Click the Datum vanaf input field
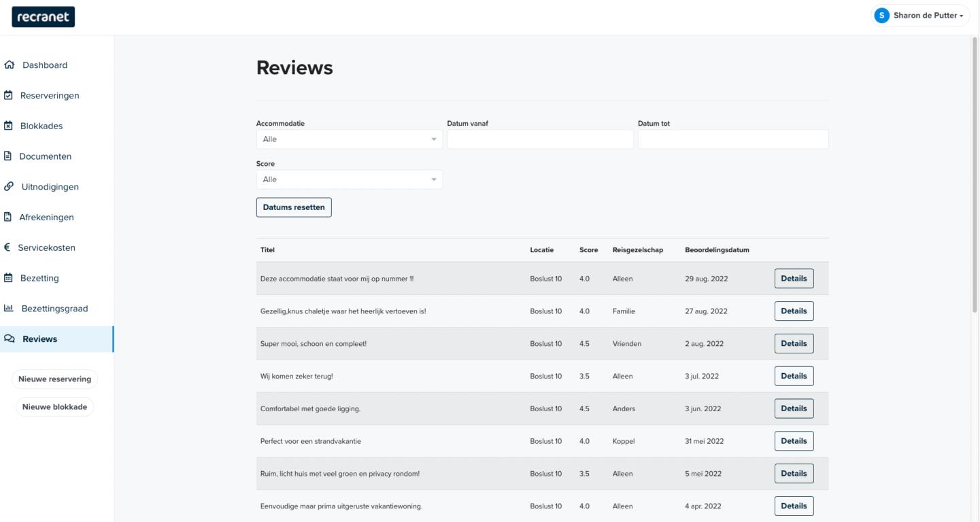The height and width of the screenshot is (522, 980). coord(540,139)
